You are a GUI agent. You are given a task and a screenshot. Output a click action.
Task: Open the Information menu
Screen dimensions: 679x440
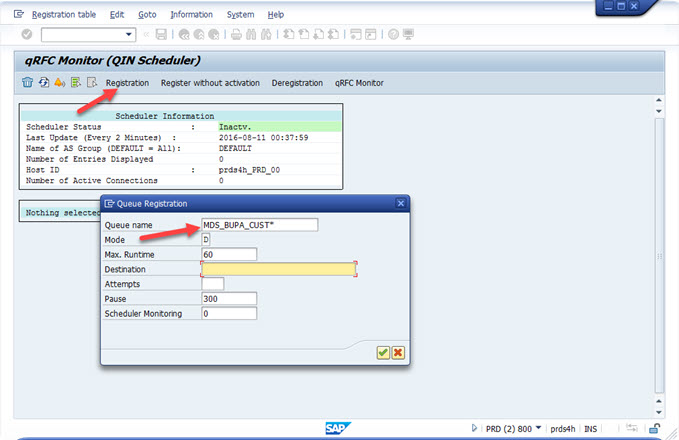pos(191,15)
